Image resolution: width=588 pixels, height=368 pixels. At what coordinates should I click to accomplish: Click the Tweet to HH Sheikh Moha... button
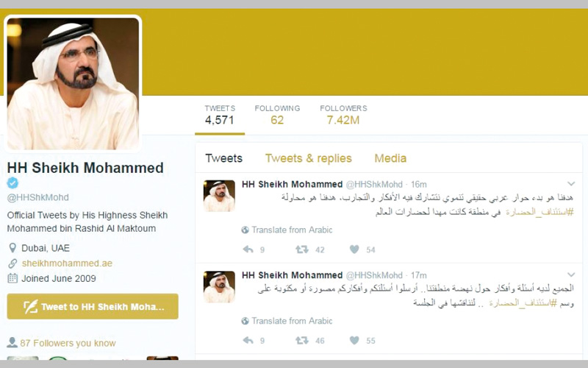[x=93, y=306]
